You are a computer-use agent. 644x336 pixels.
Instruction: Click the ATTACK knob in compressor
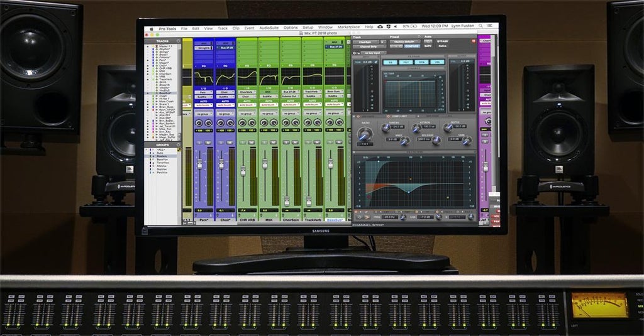[416, 128]
